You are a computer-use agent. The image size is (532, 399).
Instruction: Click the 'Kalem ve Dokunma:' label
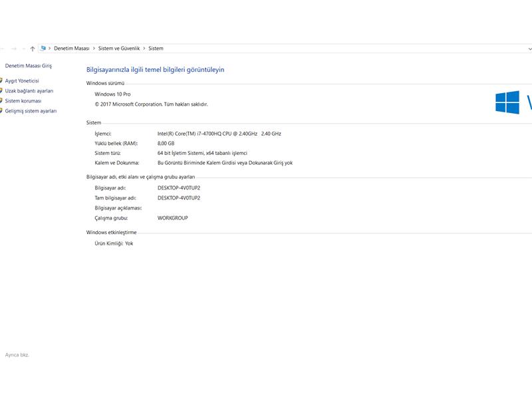pos(117,163)
